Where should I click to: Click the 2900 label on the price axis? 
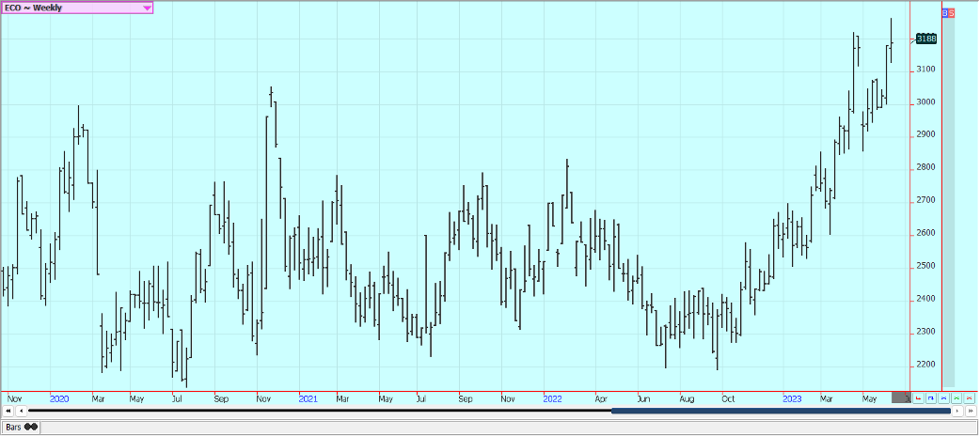925,135
